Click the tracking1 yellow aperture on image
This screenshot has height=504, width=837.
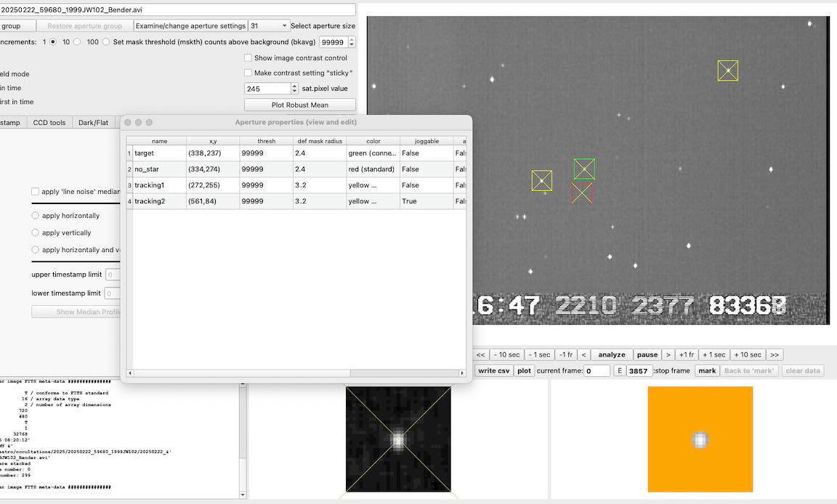click(542, 181)
